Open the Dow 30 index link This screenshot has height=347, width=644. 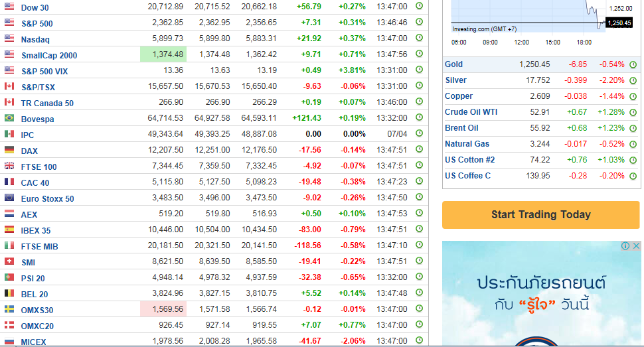coord(35,8)
